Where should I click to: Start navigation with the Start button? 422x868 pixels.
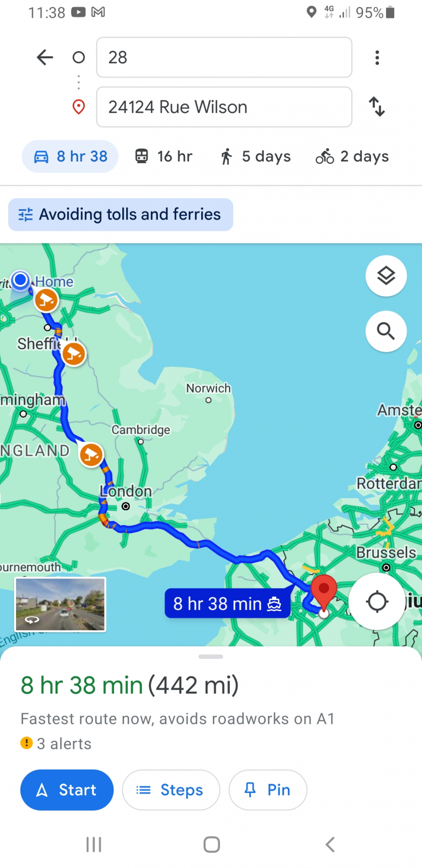pyautogui.click(x=67, y=790)
